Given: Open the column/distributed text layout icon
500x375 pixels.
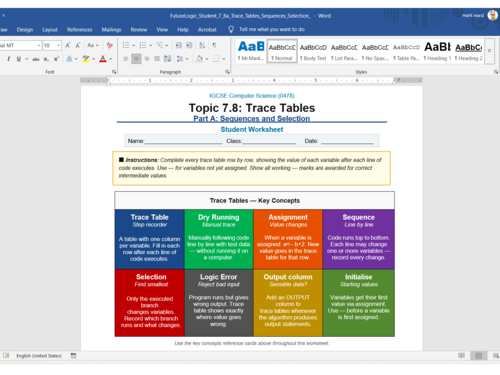Looking at the screenshot, I should point(167,59).
